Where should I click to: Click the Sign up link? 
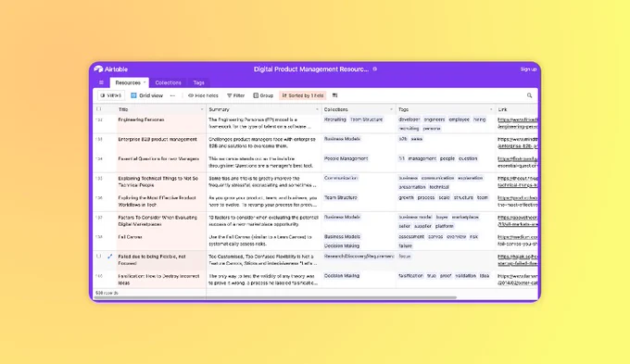(528, 69)
